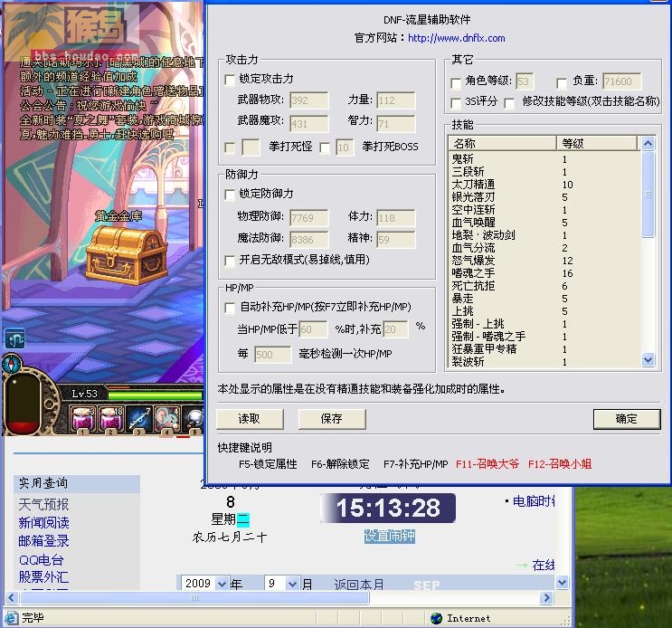Click browser horizontal scroll right arrow
The height and width of the screenshot is (628, 672).
tap(546, 597)
